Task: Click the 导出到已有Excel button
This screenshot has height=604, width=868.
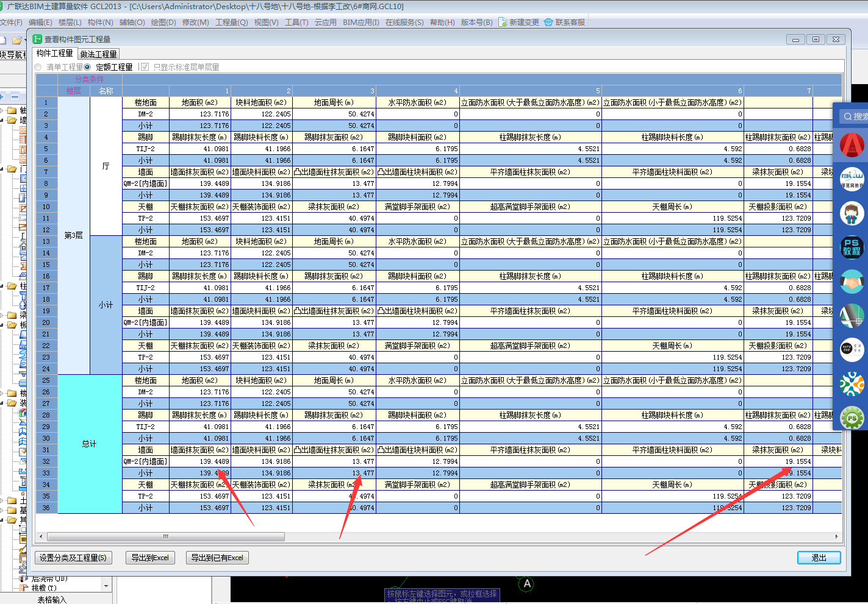Action: 217,558
